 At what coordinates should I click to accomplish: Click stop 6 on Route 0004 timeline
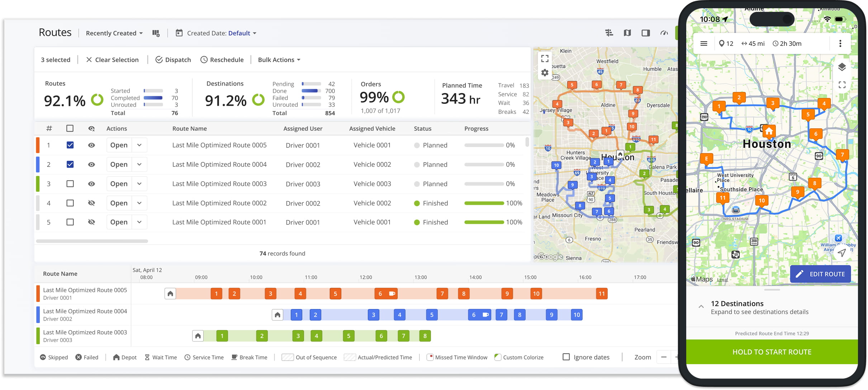[x=474, y=315]
